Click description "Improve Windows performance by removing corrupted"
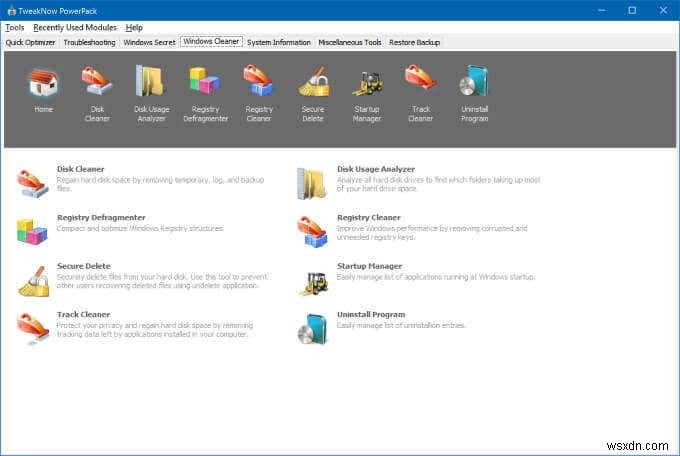 click(x=432, y=233)
